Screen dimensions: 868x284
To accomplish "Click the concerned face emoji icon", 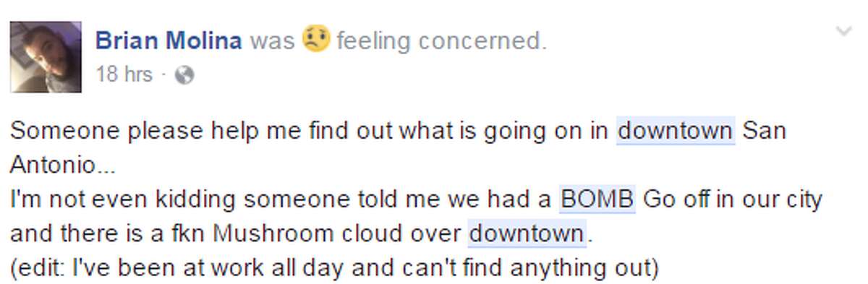I will (x=316, y=38).
